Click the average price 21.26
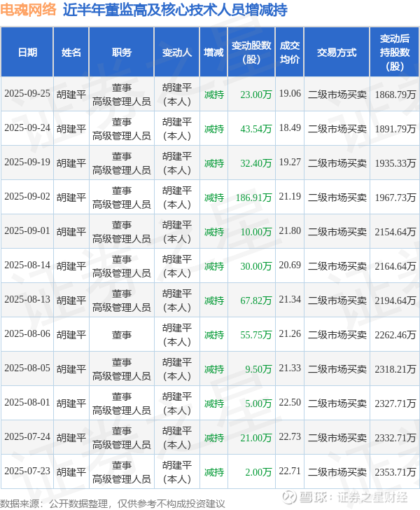The height and width of the screenshot is (510, 420). (290, 334)
